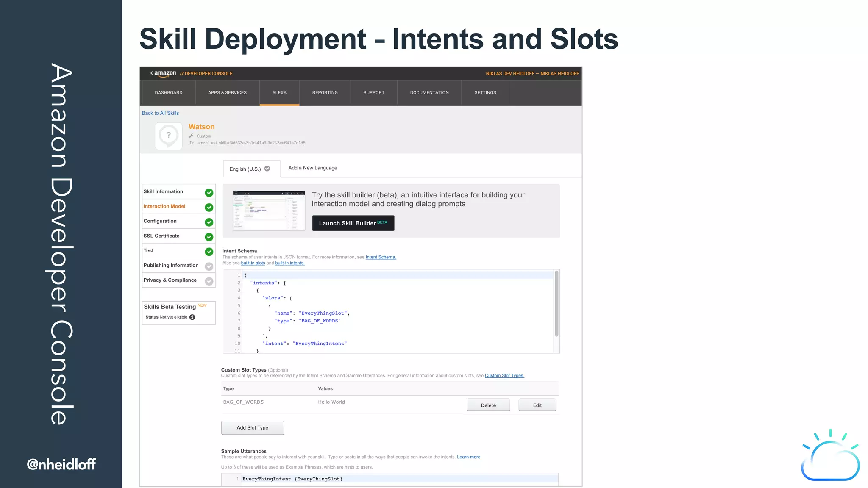The image size is (868, 488).
Task: Click the gray check beside Publishing Information
Action: click(x=209, y=266)
